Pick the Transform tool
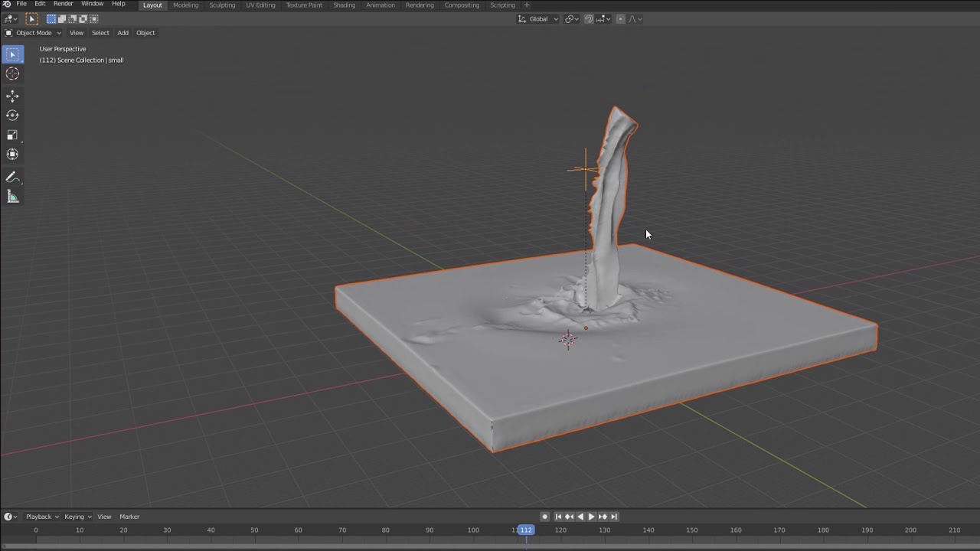The width and height of the screenshot is (980, 551). point(12,155)
